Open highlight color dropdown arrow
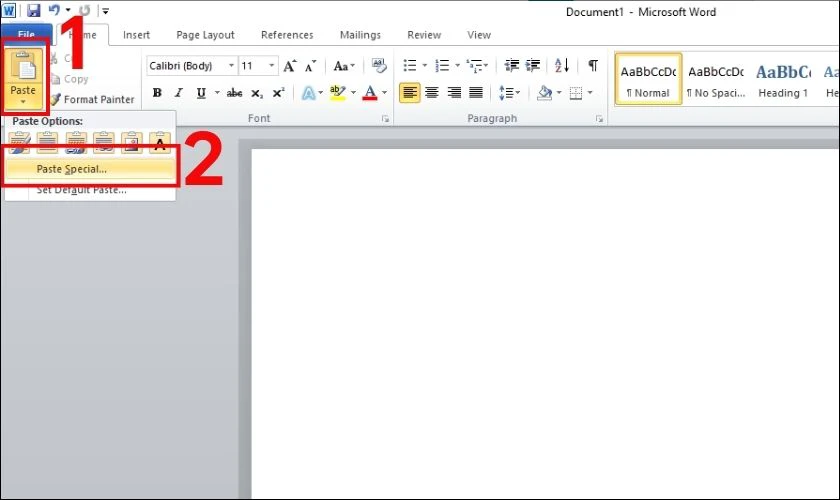Viewport: 840px width, 500px height. (353, 93)
